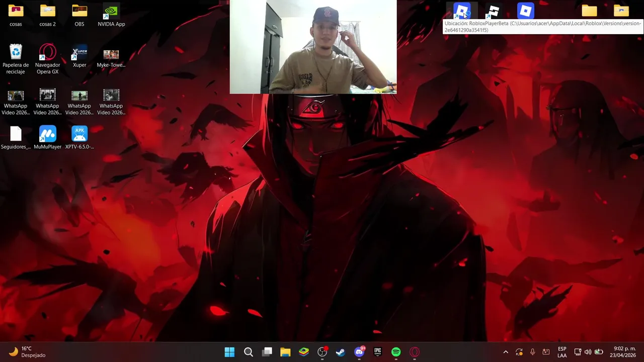Open Steam from the taskbar
Screen dimensions: 644x362
341,352
